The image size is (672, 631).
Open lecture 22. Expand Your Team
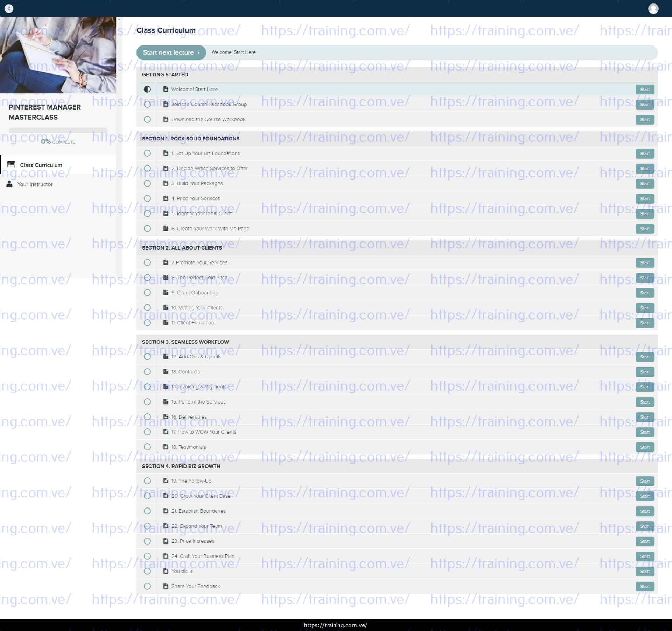[197, 526]
